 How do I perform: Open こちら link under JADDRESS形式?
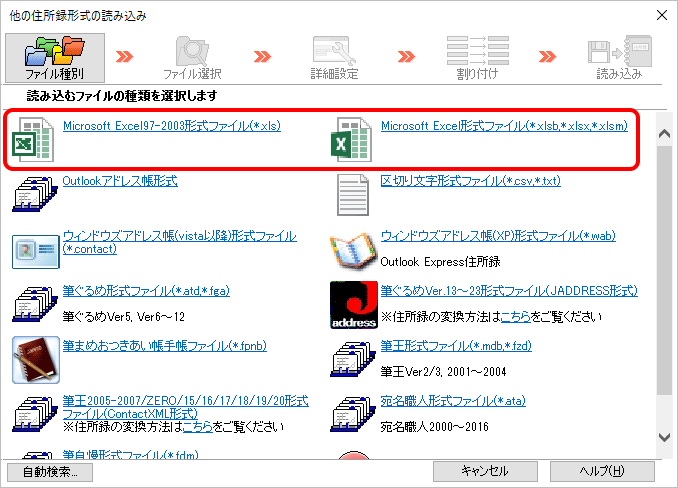point(515,317)
